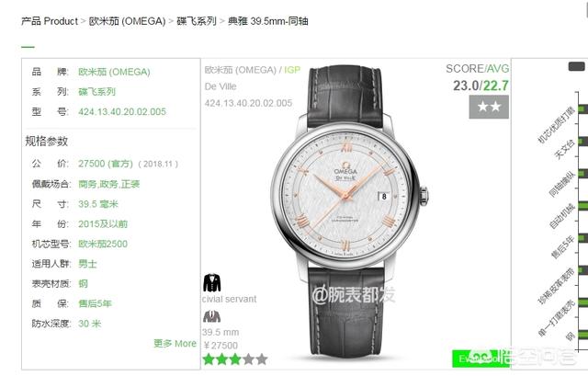Viewport: 588px width, 376px height.
Task: Open the 碟飞系列 breadcrumb link
Action: point(197,21)
